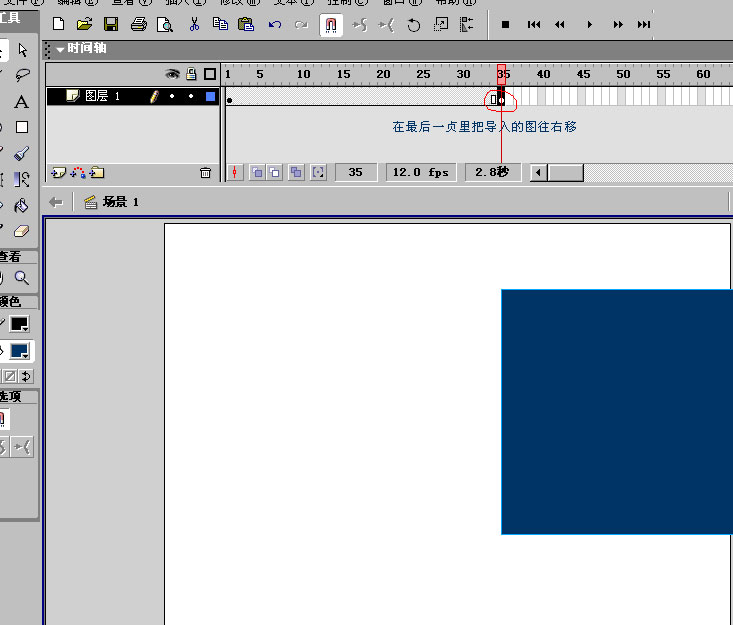Click the red playhead at frame 35
The height and width of the screenshot is (625, 733).
click(502, 74)
